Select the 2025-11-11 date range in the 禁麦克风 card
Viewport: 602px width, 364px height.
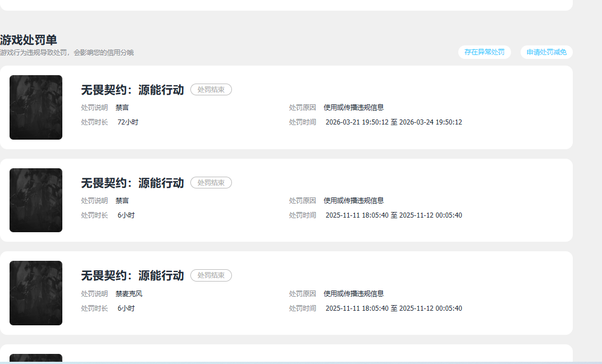click(x=394, y=308)
